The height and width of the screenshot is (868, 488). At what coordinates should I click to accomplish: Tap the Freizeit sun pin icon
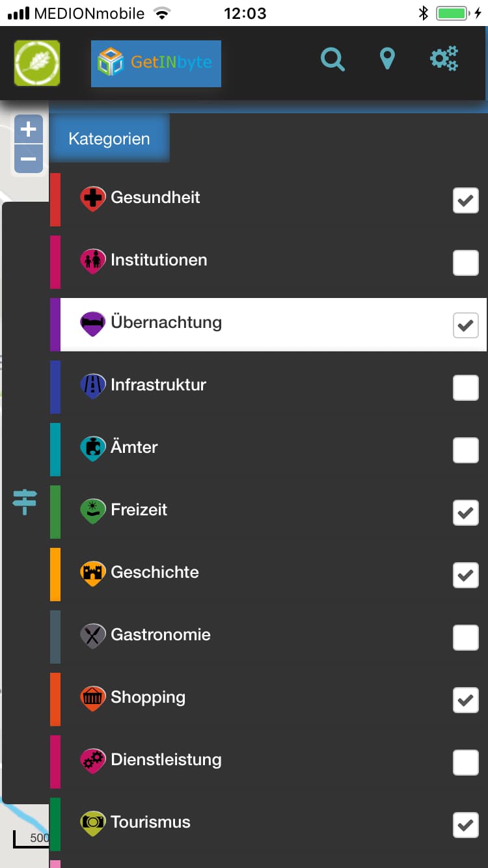point(92,510)
